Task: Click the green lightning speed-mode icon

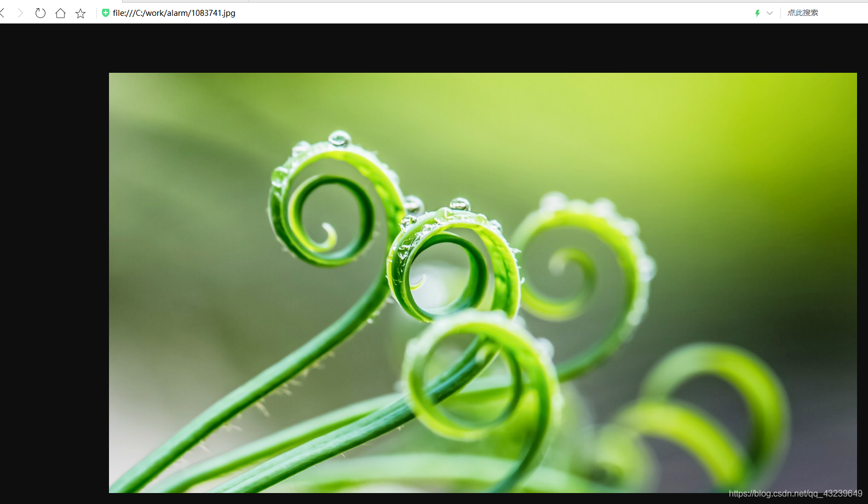Action: (x=757, y=13)
